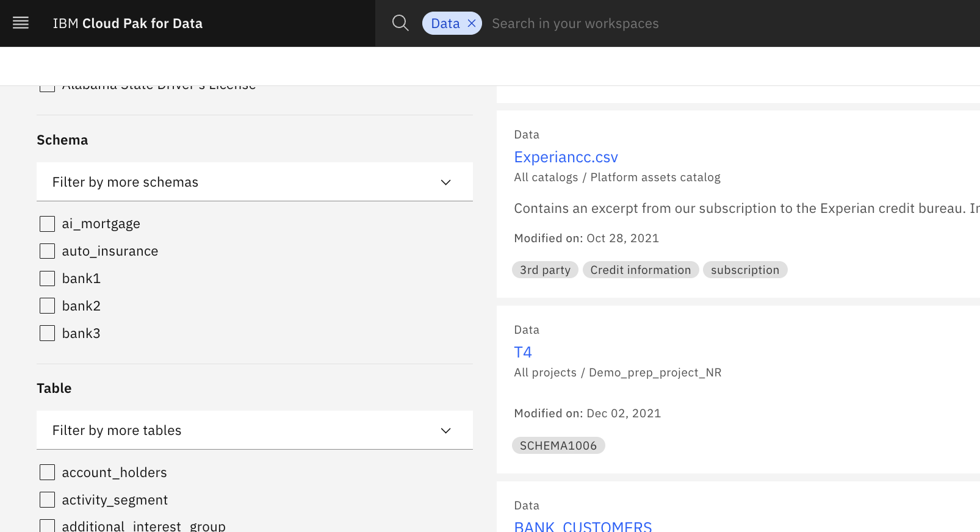Open the Experiancc.csv data asset
Screen dimensions: 980x532
[x=566, y=157]
